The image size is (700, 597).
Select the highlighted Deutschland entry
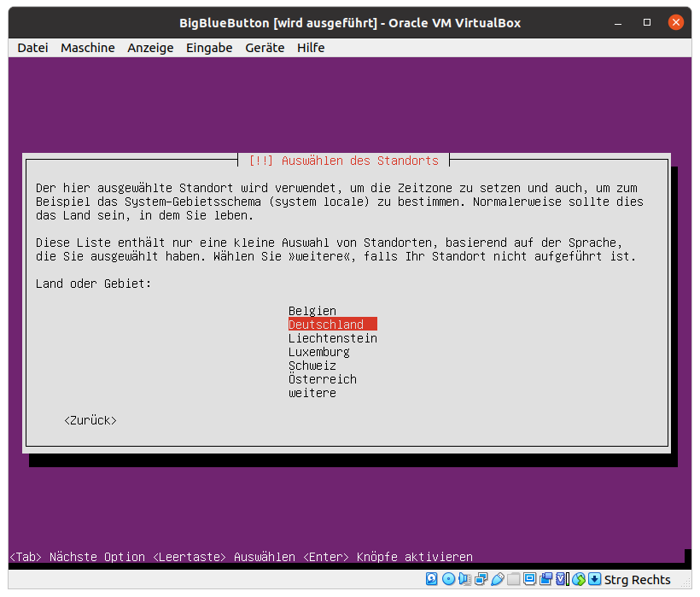point(333,325)
